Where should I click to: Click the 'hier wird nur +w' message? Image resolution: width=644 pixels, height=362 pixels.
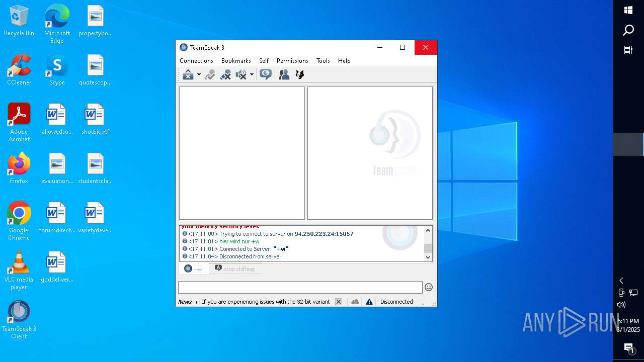[x=239, y=241]
